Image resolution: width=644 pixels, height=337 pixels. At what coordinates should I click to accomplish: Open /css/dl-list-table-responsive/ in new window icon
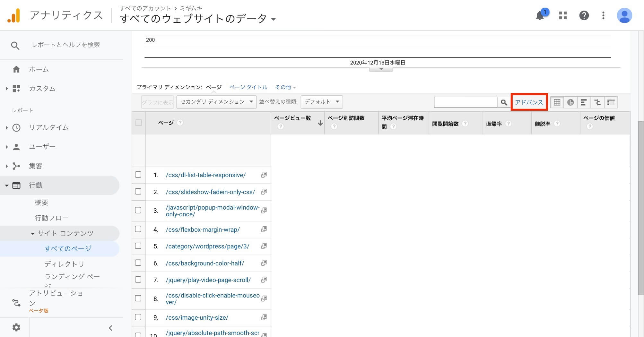264,175
